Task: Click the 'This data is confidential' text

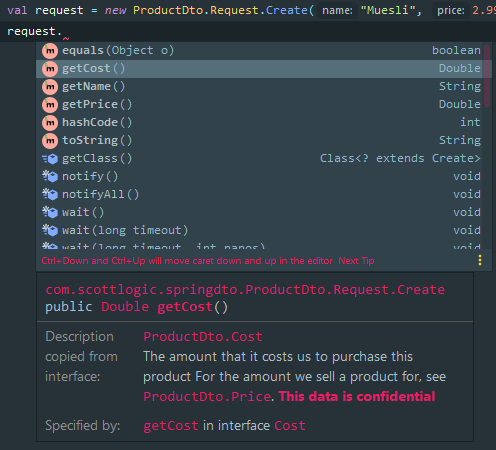Action: tap(357, 397)
